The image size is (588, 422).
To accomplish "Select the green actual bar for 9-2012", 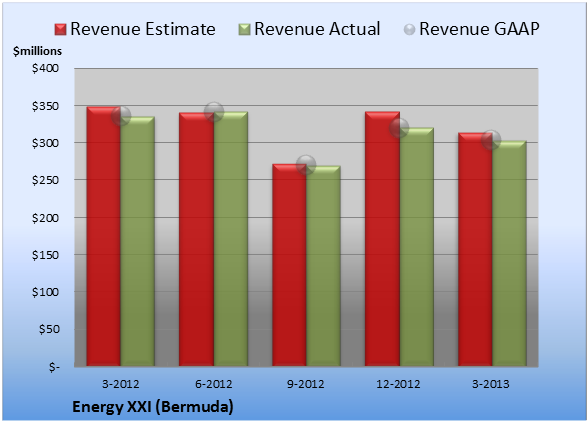I will pos(323,266).
